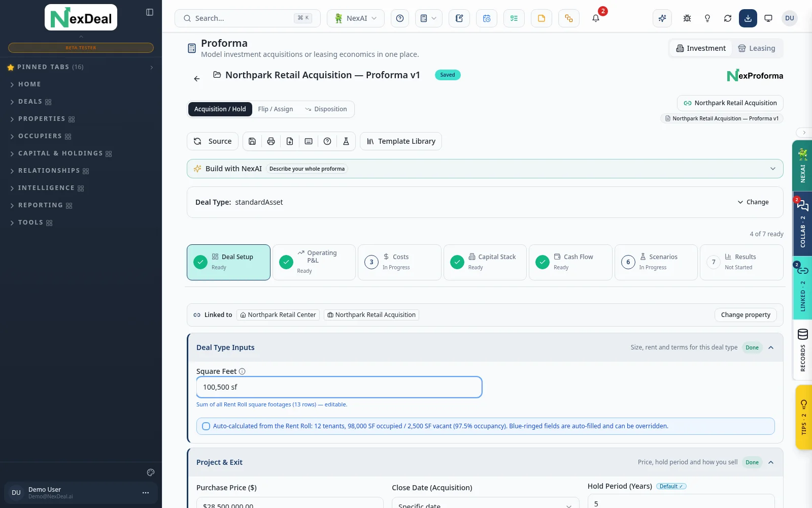The width and height of the screenshot is (812, 508).
Task: Go to the Results step
Action: (741, 262)
